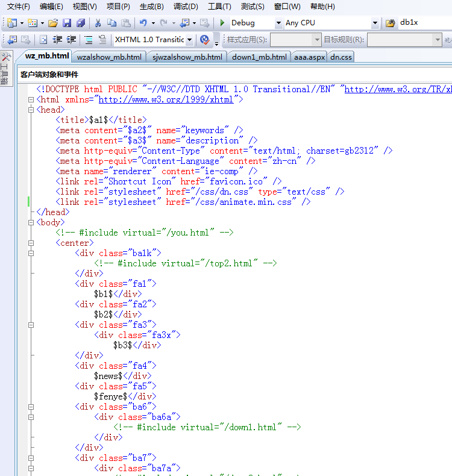The image size is (452, 476).
Task: Collapse the head tag outline node
Action: pos(31,110)
